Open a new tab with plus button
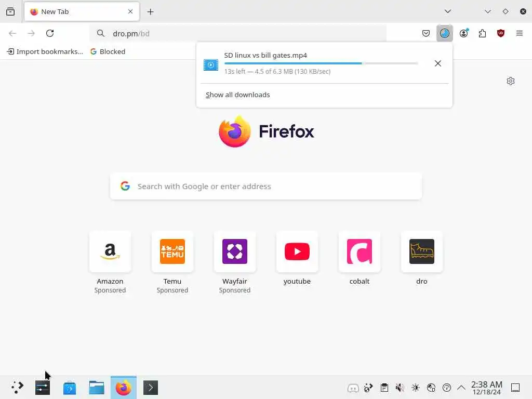The image size is (532, 399). point(150,12)
